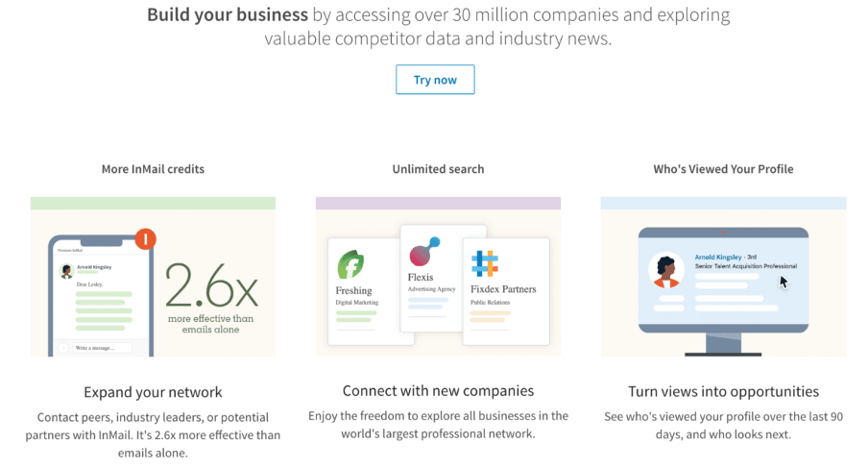Click the plus icon beside Write a message
The image size is (868, 469).
(63, 348)
